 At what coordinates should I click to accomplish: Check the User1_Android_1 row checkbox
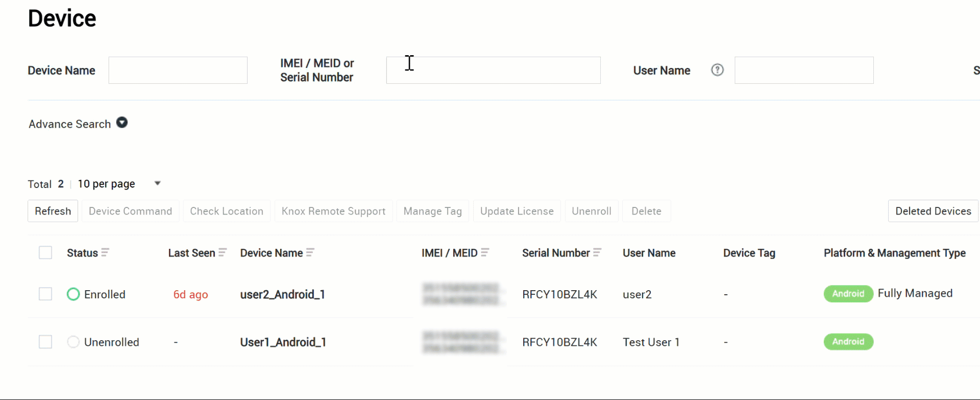click(45, 342)
